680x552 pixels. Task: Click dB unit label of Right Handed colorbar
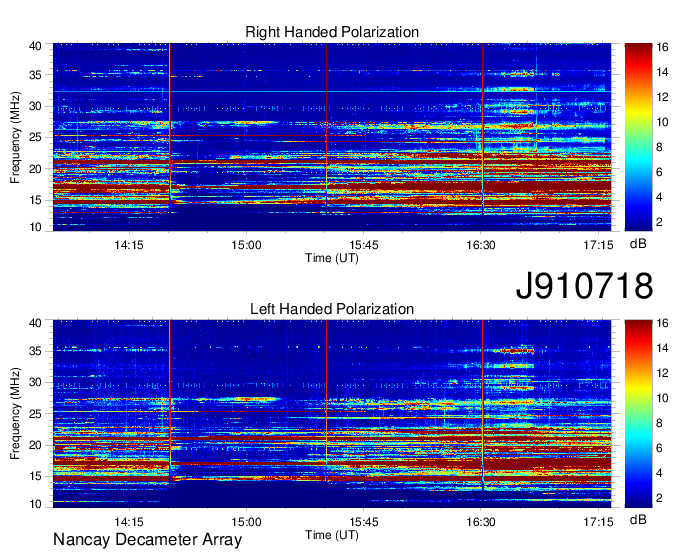(x=638, y=244)
